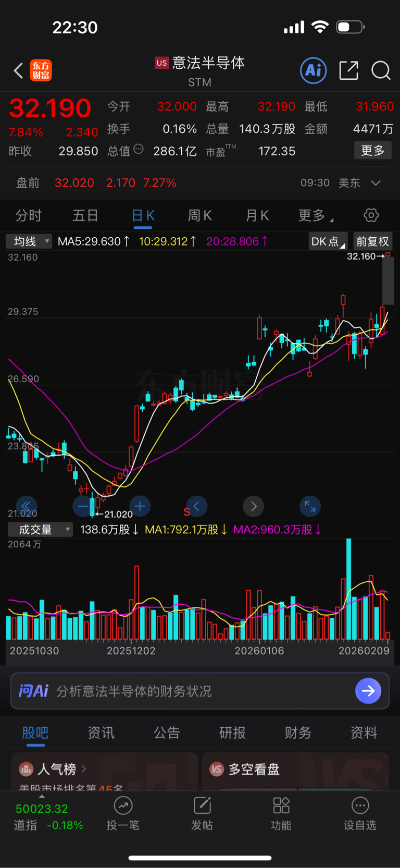Open the 东方财富 orange logo icon
This screenshot has height=868, width=400.
41,70
